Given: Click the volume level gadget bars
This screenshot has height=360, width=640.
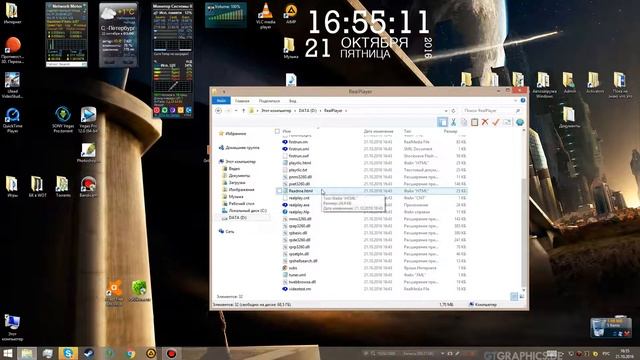Looking at the screenshot, I should click(x=226, y=16).
